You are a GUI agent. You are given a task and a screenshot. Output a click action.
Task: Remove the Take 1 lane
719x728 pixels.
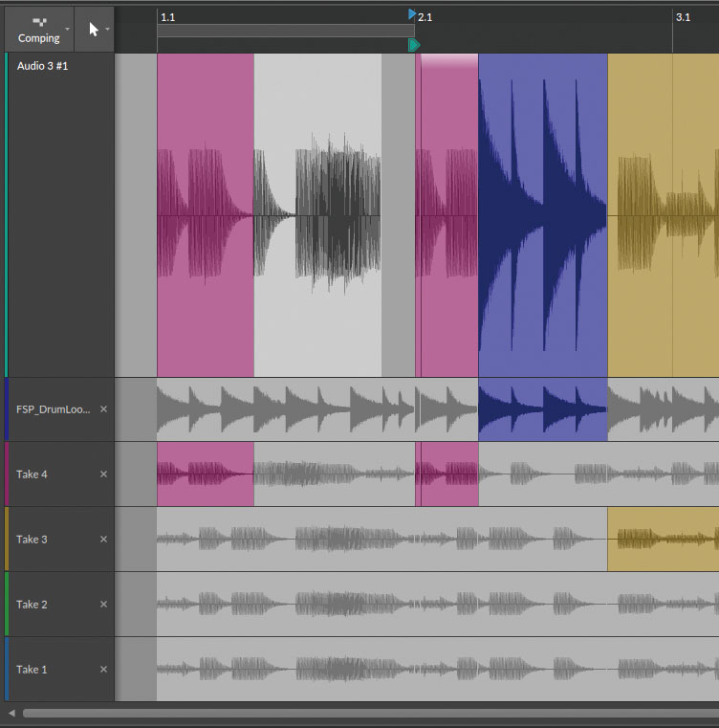[x=103, y=669]
